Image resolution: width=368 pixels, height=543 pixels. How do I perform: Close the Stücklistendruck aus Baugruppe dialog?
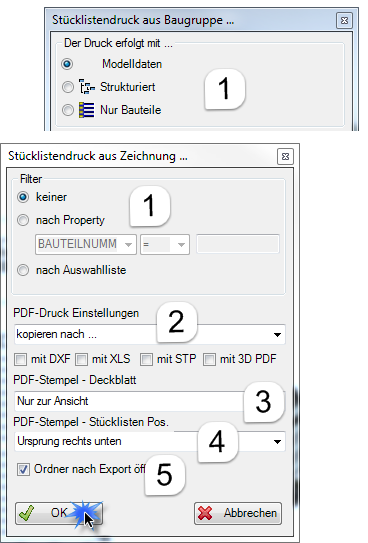pos(344,21)
